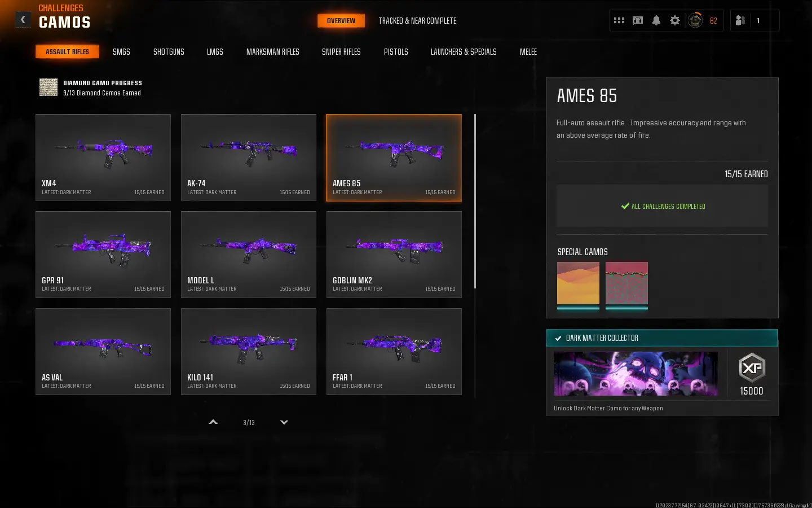This screenshot has width=812, height=508.
Task: Open the social friends icon
Action: (740, 20)
